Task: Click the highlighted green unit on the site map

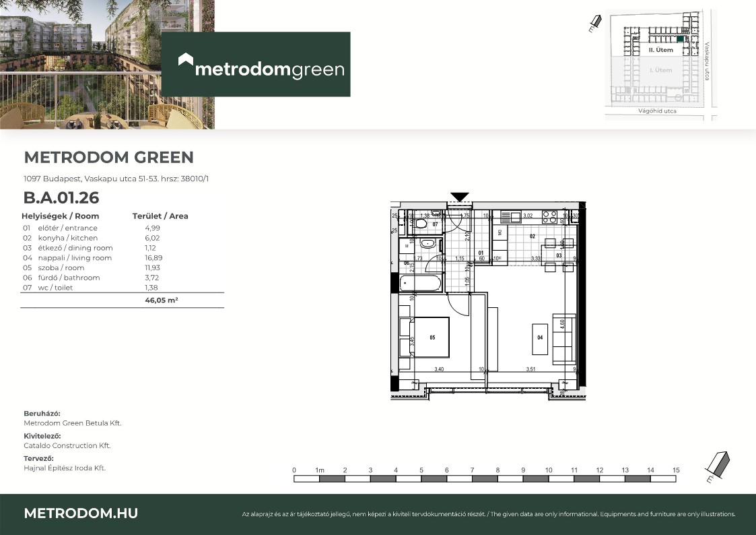Action: pyautogui.click(x=681, y=40)
